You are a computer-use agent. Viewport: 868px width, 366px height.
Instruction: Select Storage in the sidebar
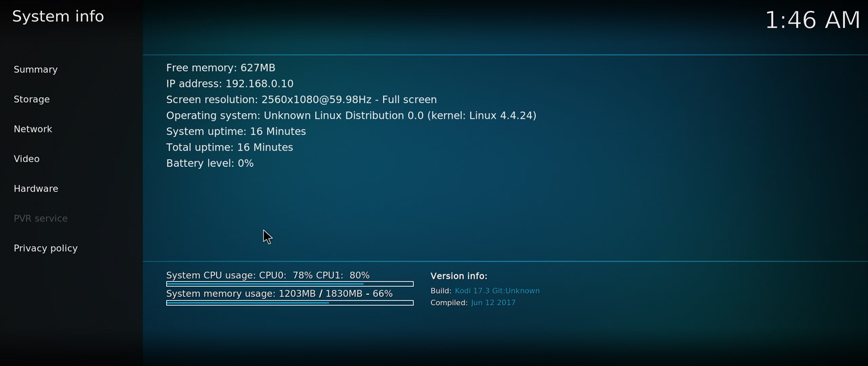click(32, 99)
